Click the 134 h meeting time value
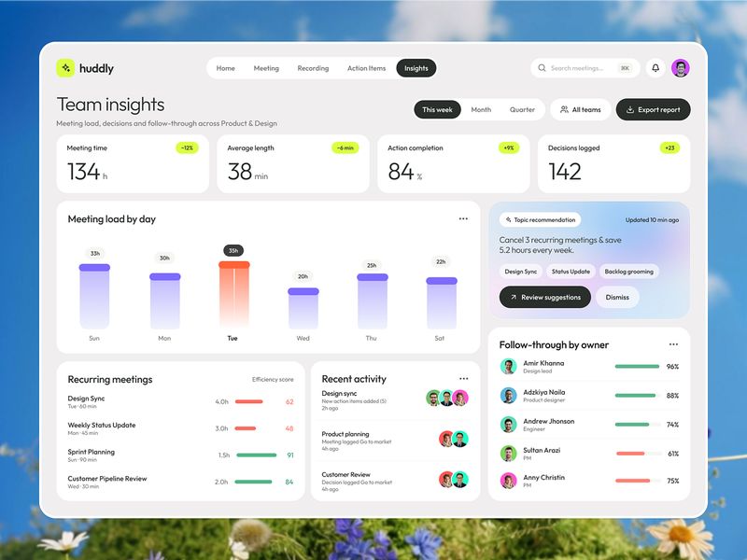The image size is (747, 560). 87,172
